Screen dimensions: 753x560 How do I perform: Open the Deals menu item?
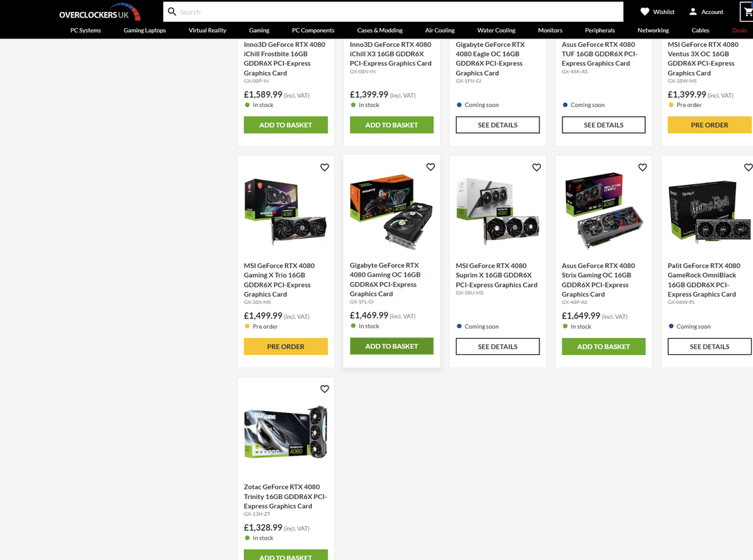pos(740,30)
